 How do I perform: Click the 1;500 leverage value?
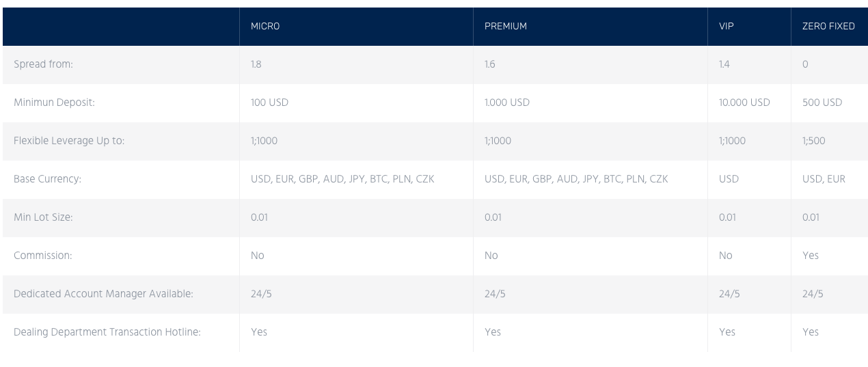click(813, 141)
